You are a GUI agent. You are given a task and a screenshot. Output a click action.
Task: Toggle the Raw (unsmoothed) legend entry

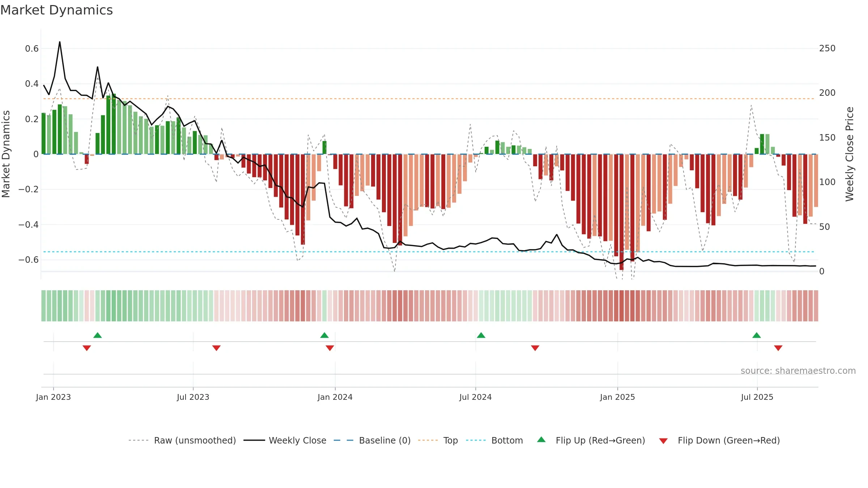point(182,440)
